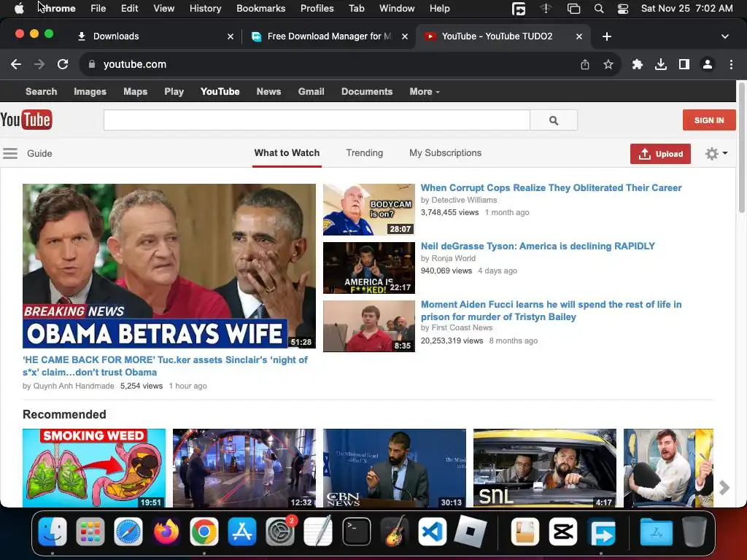Open Spotlight search in menu bar
Screen dimensions: 747x560
point(599,9)
